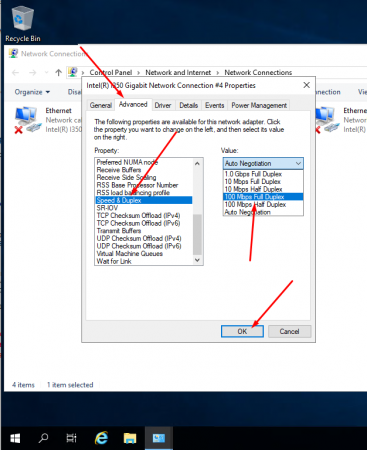Image resolution: width=367 pixels, height=450 pixels.
Task: Select RSS load balancing profile property
Action: (144, 193)
